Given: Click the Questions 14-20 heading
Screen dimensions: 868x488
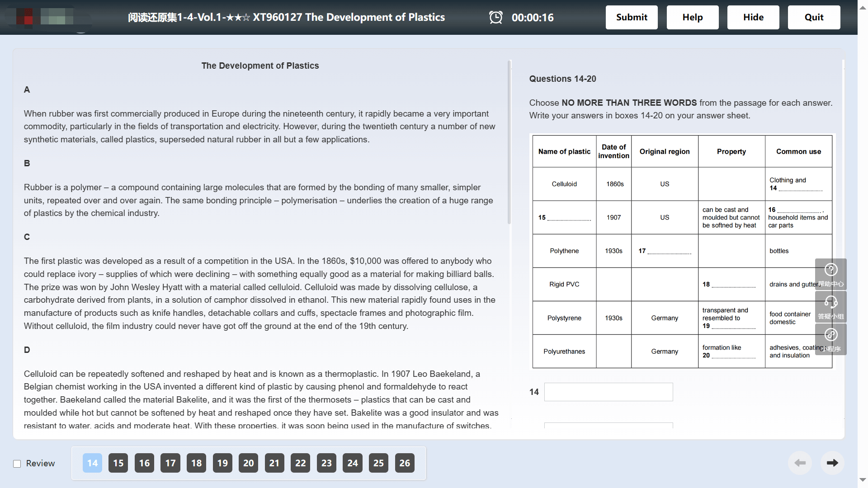Looking at the screenshot, I should click(x=562, y=79).
